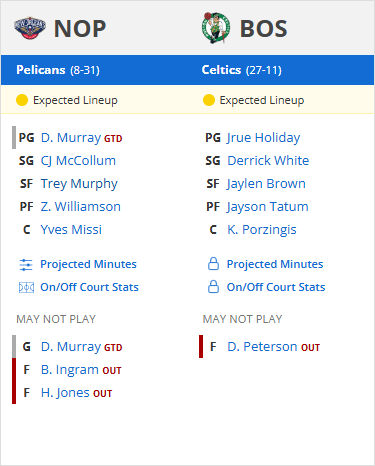Click the Pelicans team name header
The height and width of the screenshot is (466, 375).
[41, 70]
